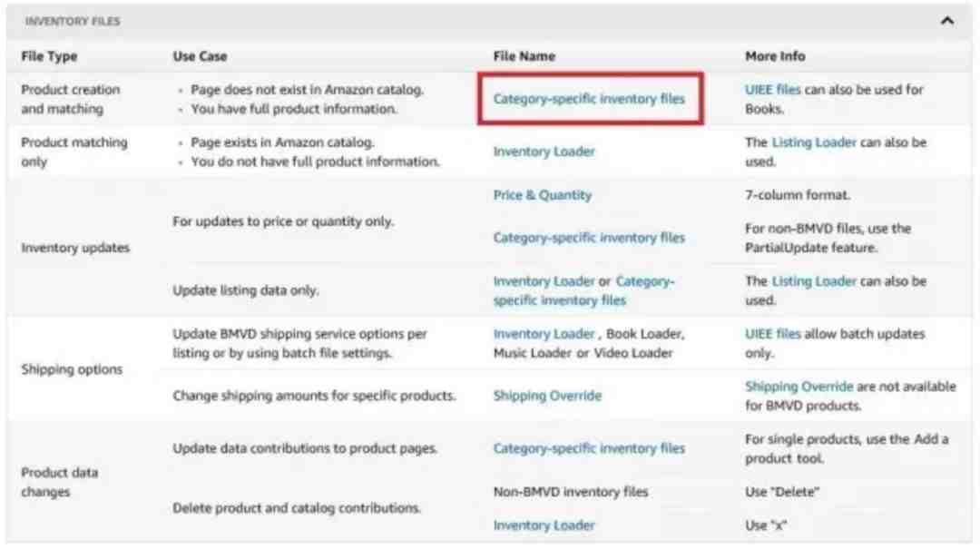980x549 pixels.
Task: Open Category-specific inventory files for data contributions
Action: click(x=589, y=448)
